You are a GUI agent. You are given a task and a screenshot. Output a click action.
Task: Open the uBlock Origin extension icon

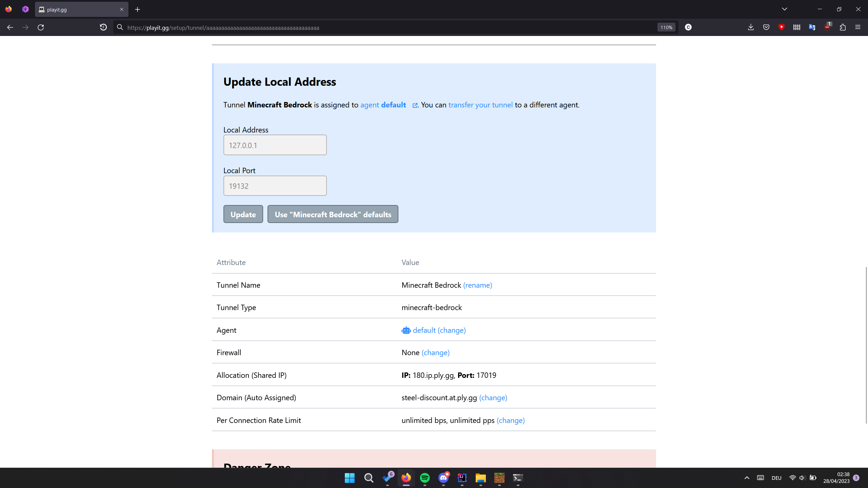(827, 27)
